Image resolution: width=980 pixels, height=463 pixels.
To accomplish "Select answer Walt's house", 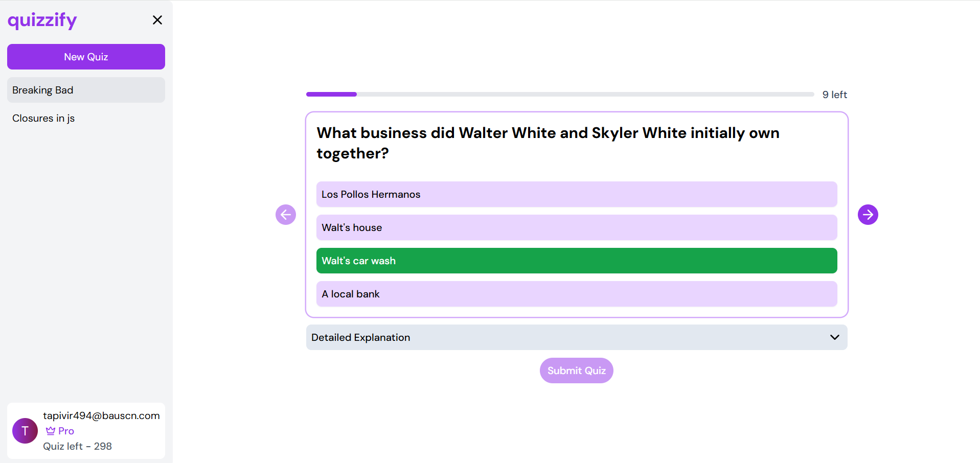I will 577,227.
